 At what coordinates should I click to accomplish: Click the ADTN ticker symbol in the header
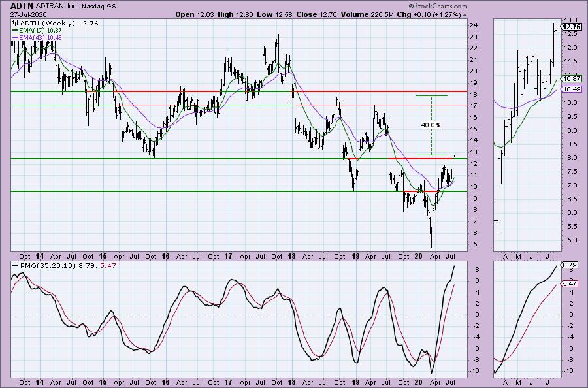coord(22,6)
